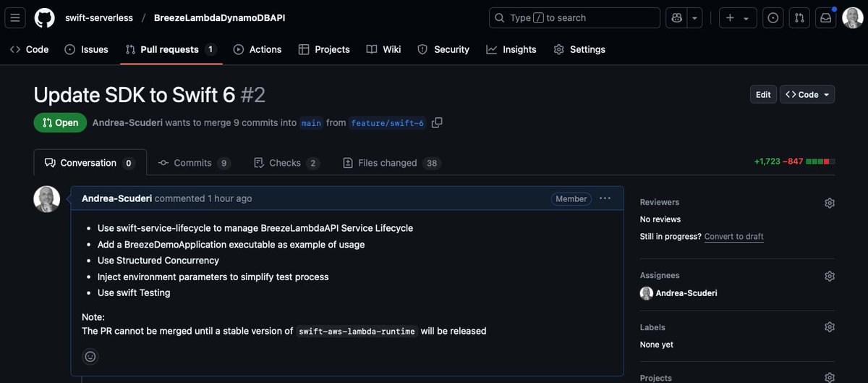Open the feature/swift-6 branch link

388,123
